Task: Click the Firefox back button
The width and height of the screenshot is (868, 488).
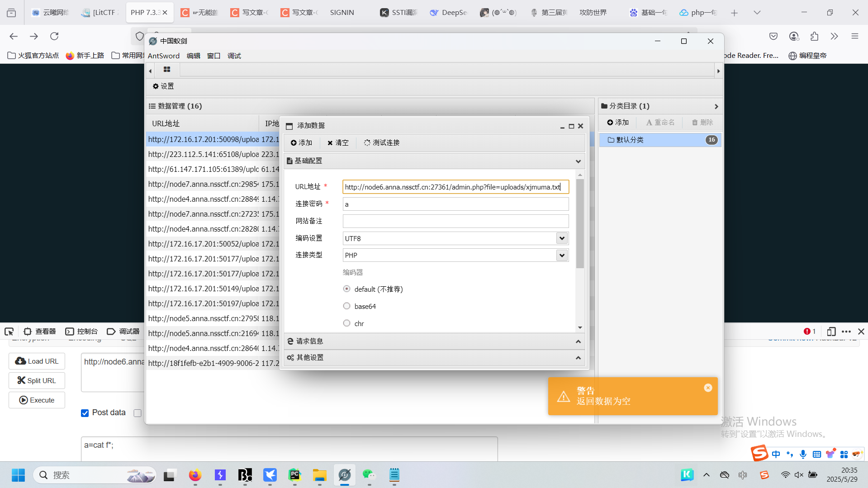Action: (14, 36)
